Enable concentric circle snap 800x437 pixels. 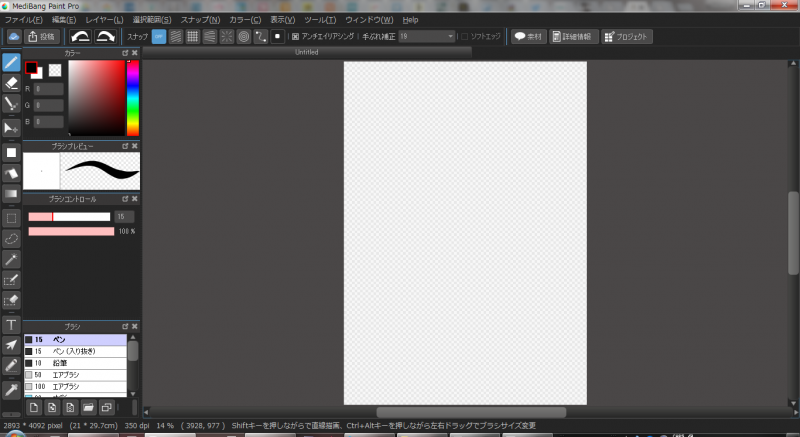(x=244, y=37)
